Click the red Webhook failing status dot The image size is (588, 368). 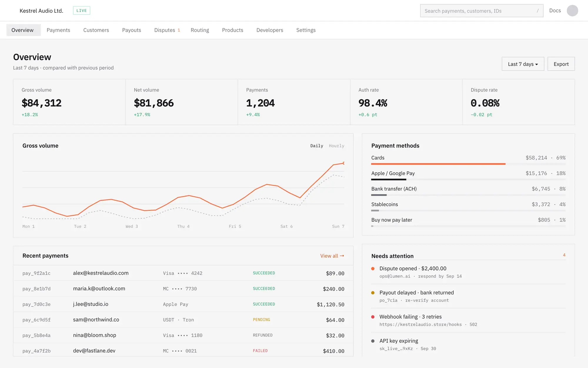(373, 317)
